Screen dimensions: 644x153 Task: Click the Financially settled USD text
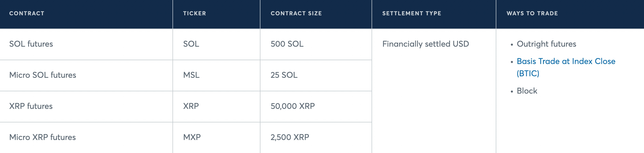425,44
